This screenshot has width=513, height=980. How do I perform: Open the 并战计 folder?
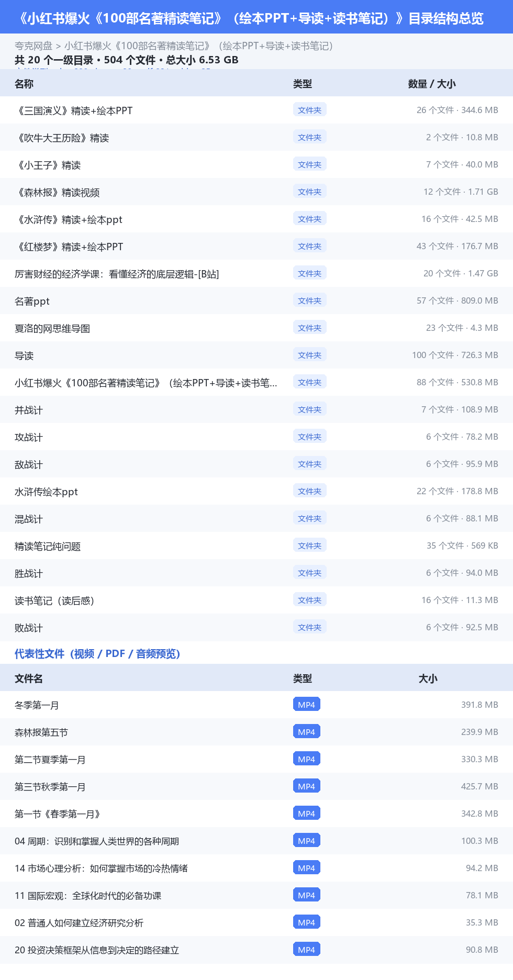click(x=29, y=410)
